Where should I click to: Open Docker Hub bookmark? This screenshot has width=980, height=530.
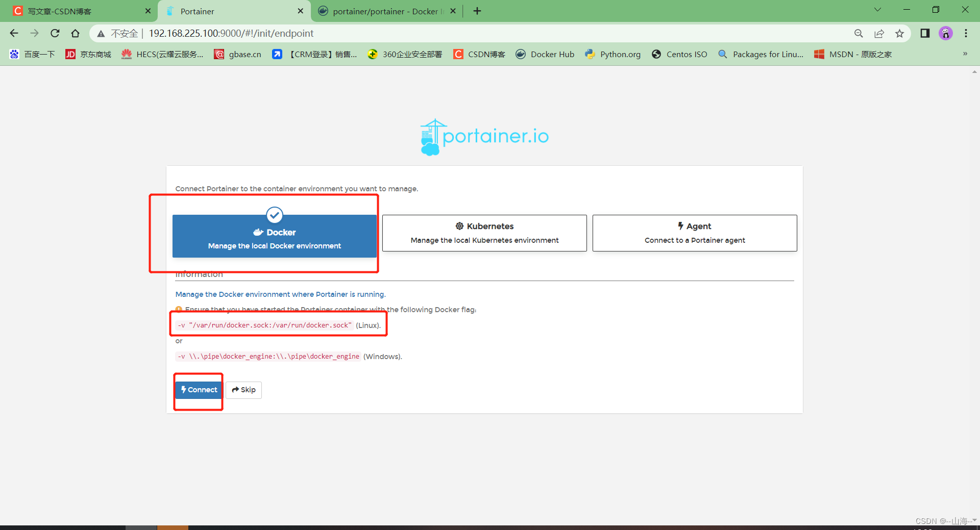click(x=545, y=54)
